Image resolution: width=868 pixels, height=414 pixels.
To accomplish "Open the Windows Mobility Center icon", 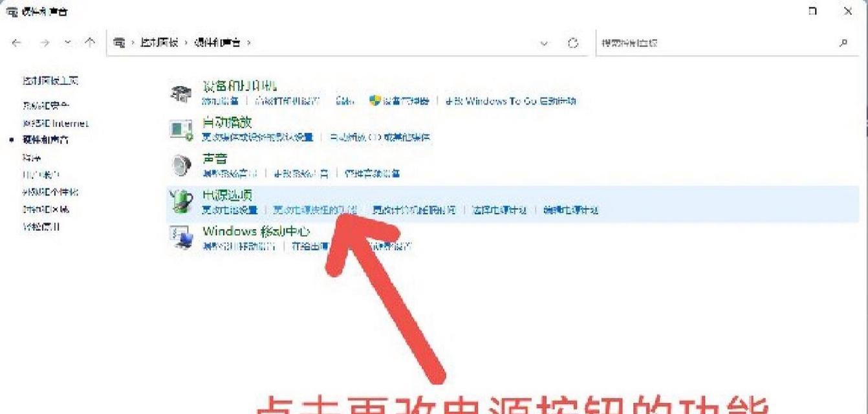I will 181,238.
